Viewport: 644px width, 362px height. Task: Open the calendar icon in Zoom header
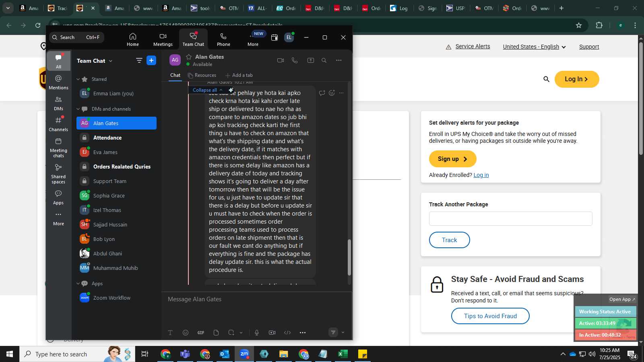(x=275, y=37)
